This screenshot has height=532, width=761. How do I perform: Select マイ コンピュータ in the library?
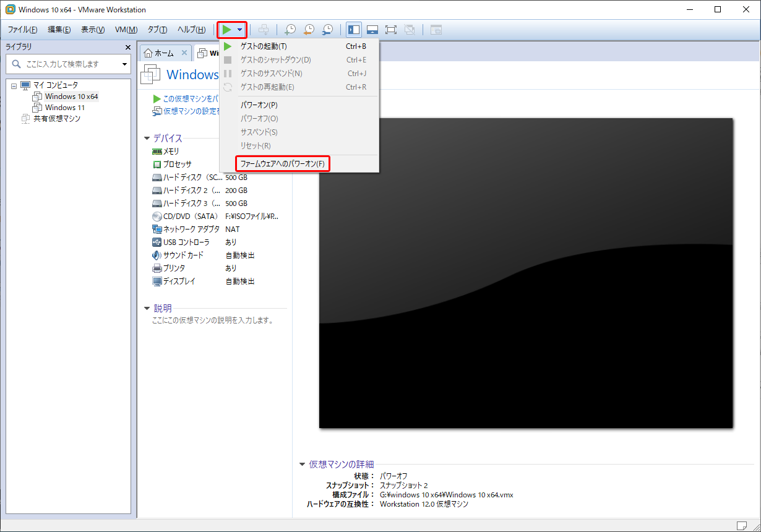click(56, 85)
